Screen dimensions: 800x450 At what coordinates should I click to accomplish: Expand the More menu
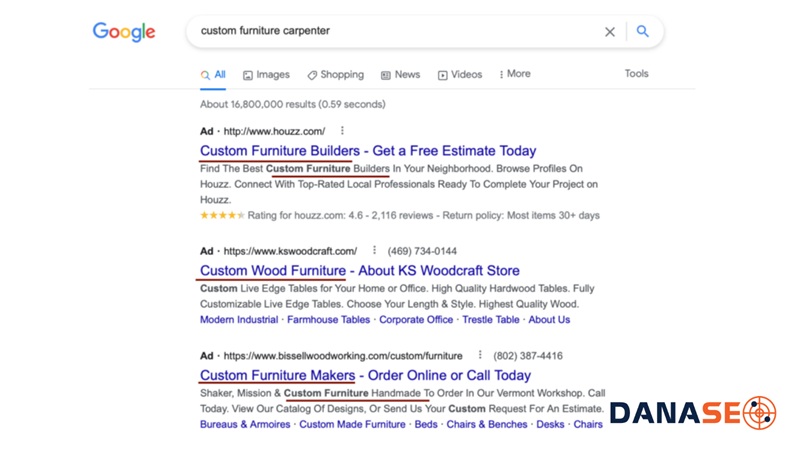tap(515, 74)
